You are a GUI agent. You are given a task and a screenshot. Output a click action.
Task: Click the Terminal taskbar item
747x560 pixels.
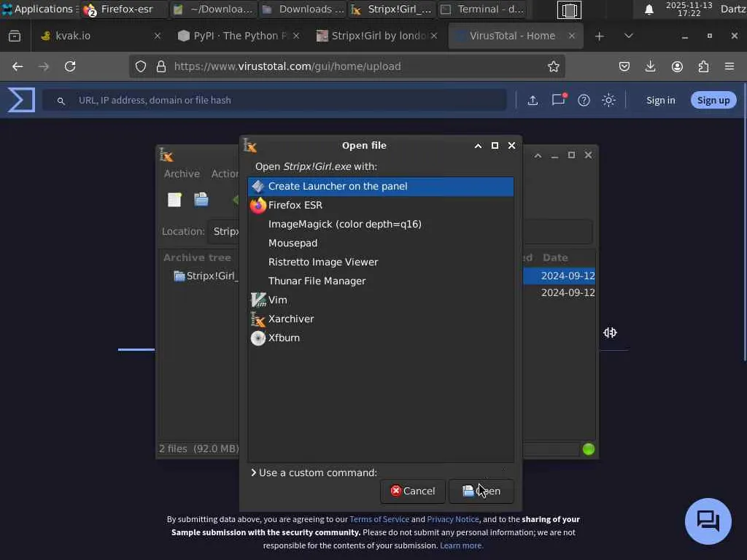(x=482, y=9)
